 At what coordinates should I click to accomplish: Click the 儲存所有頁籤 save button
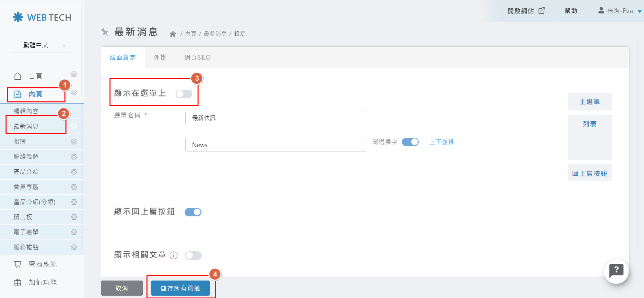click(x=180, y=288)
